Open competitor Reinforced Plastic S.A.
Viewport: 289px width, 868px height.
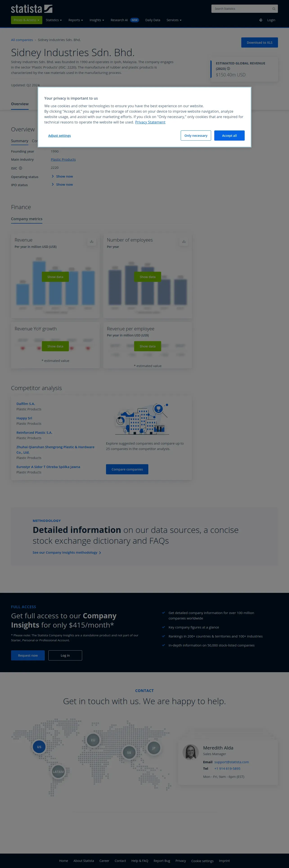[34, 433]
